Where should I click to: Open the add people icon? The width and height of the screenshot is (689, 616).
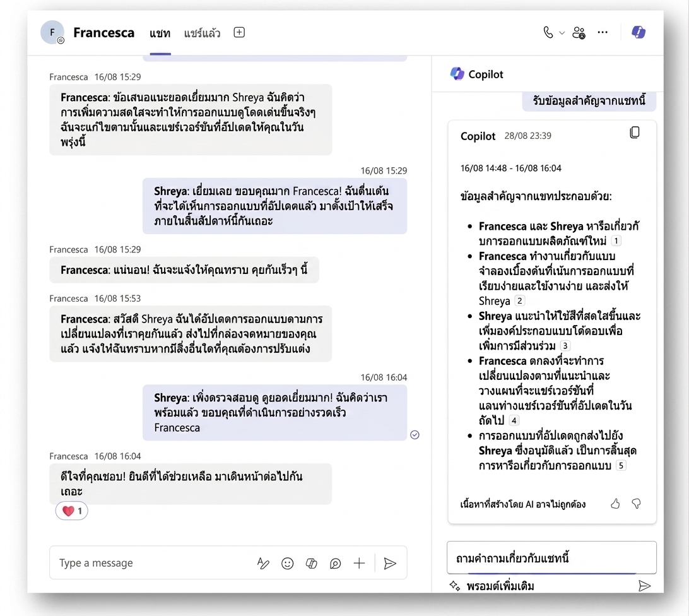(x=579, y=33)
